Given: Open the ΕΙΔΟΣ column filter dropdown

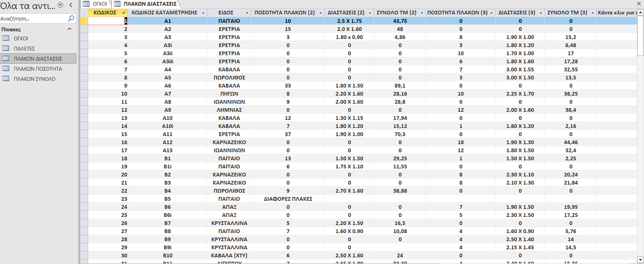Looking at the screenshot, I should pos(247,13).
